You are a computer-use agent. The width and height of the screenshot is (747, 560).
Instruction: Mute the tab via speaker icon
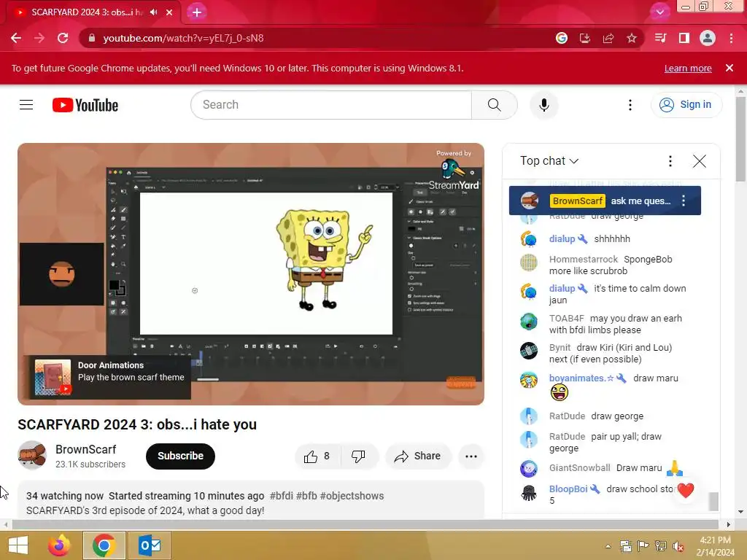tap(153, 12)
